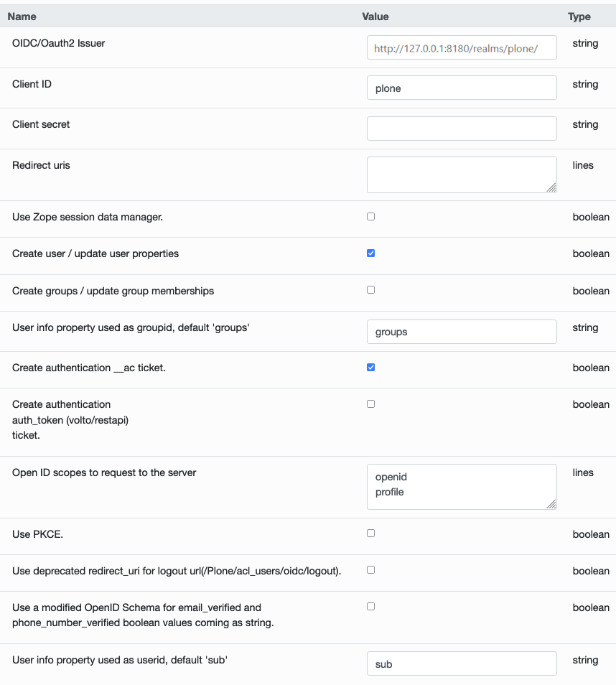Focus the Client ID field

tap(462, 88)
